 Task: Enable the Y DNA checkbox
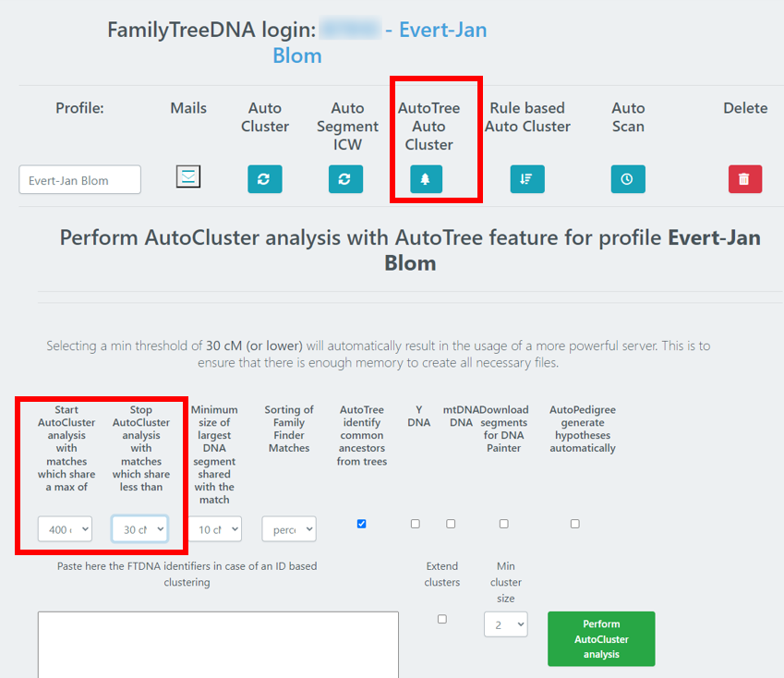[x=416, y=524]
